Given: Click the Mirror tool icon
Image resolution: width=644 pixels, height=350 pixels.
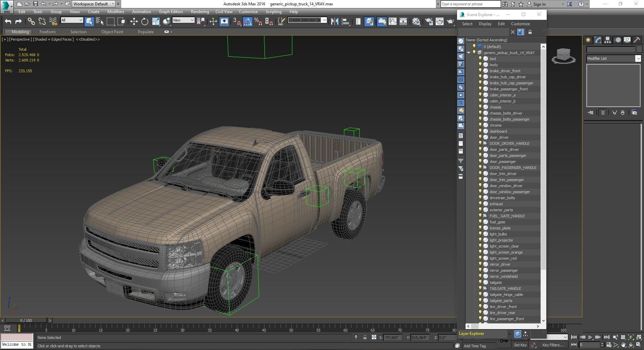Looking at the screenshot, I should tap(335, 21).
